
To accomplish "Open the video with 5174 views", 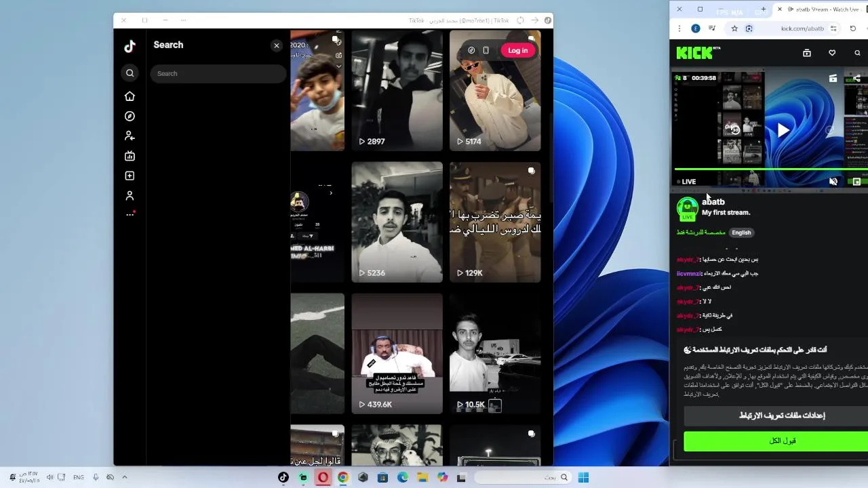I will 495,90.
